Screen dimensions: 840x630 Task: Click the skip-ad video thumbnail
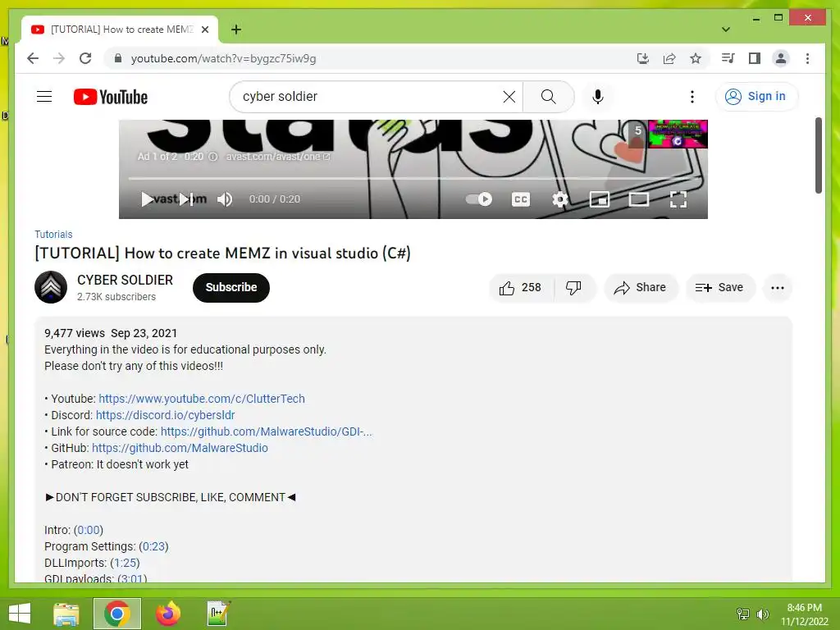pos(678,134)
